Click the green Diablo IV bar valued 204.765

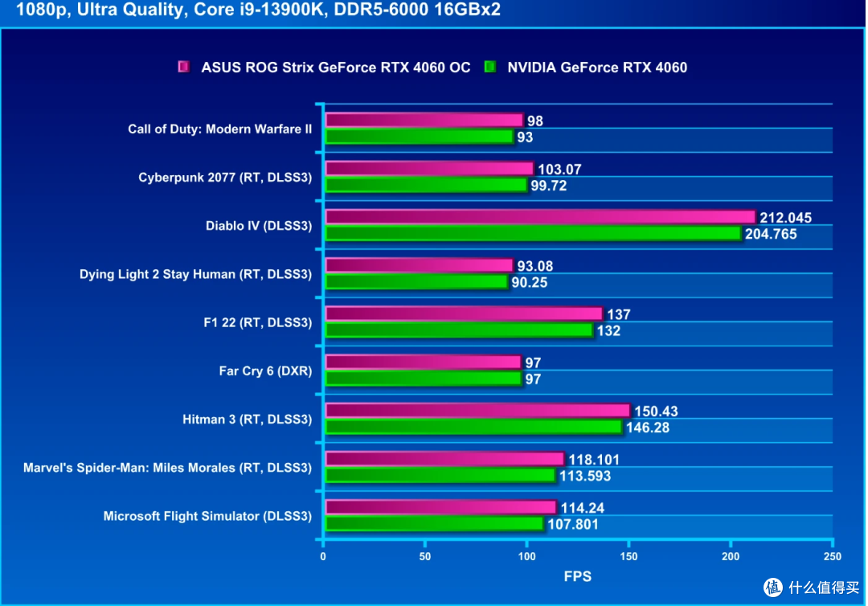tap(533, 234)
